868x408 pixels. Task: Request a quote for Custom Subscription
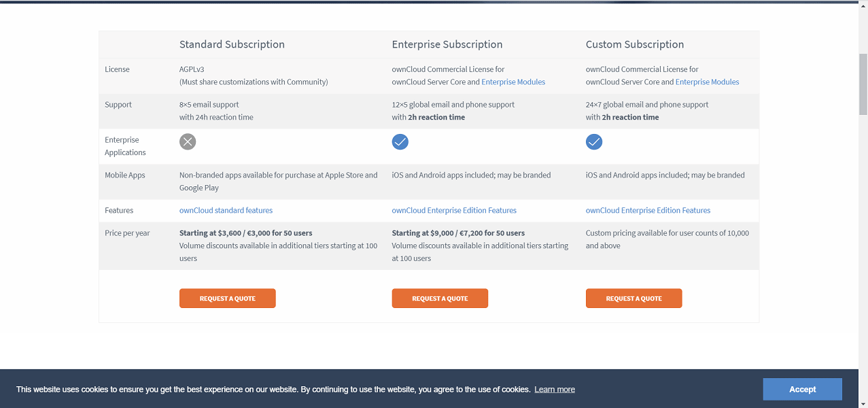click(633, 299)
